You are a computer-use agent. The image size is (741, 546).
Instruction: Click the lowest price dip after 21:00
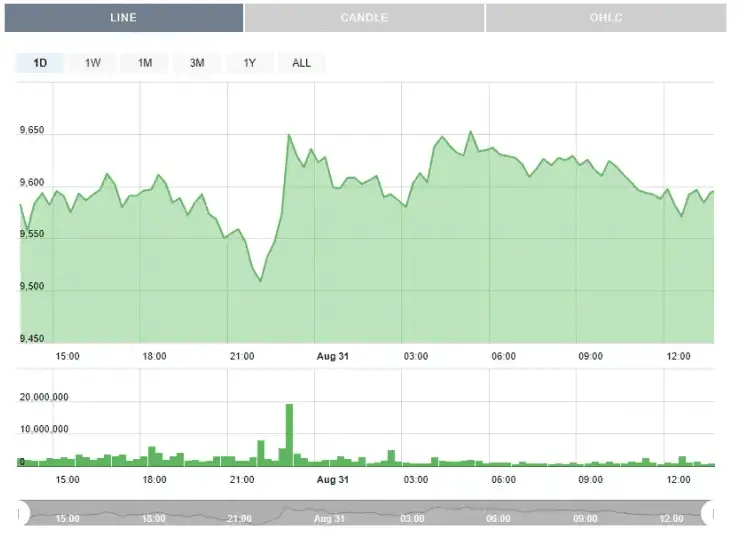coord(260,281)
